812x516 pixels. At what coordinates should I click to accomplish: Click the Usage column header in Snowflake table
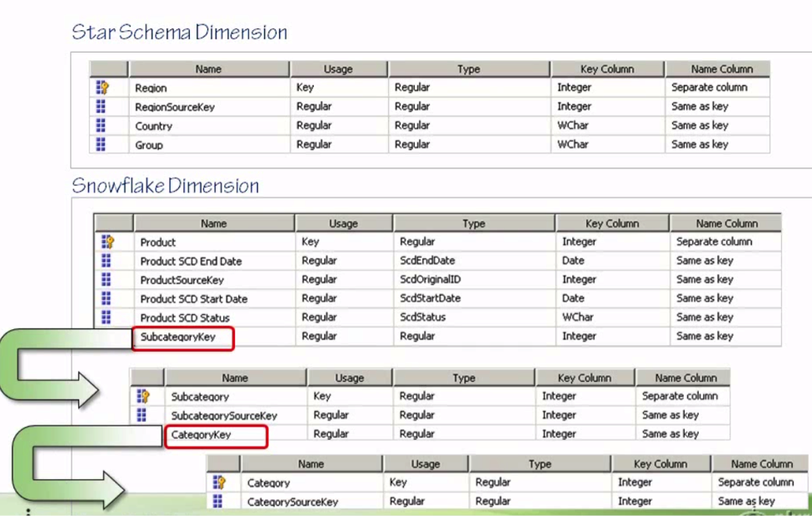point(341,223)
